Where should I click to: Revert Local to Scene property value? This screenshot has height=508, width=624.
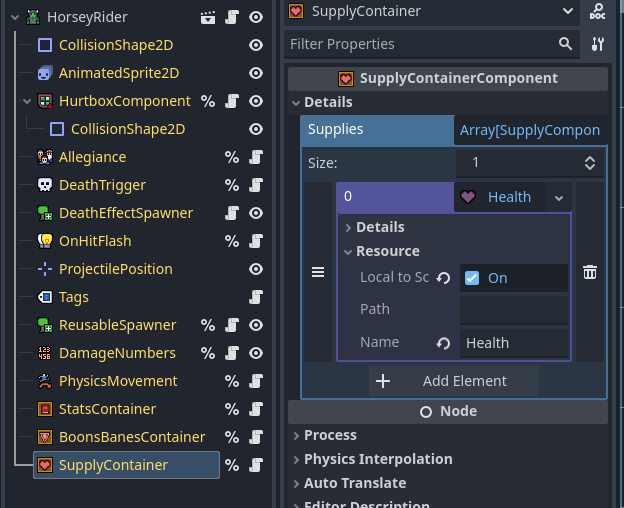[x=443, y=278]
